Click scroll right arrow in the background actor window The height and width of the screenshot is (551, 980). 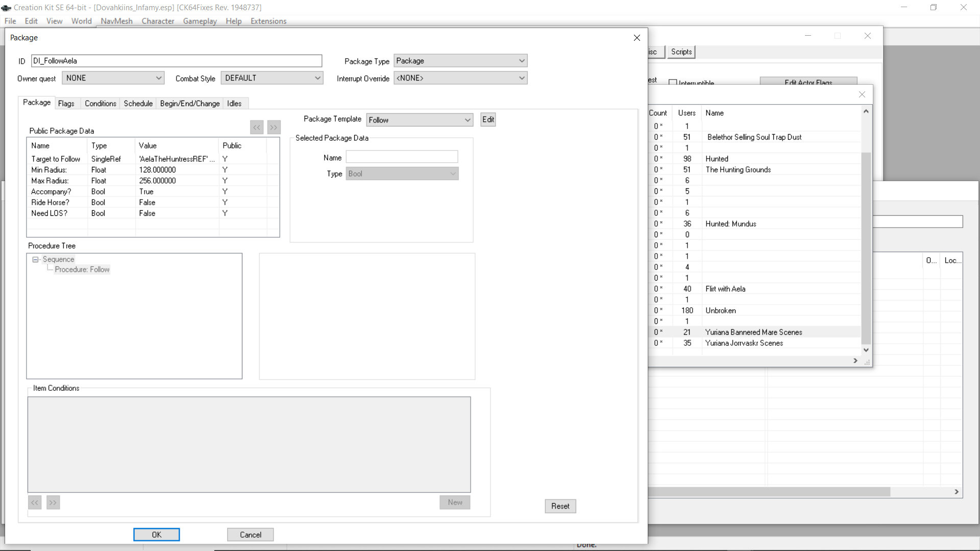(x=957, y=492)
